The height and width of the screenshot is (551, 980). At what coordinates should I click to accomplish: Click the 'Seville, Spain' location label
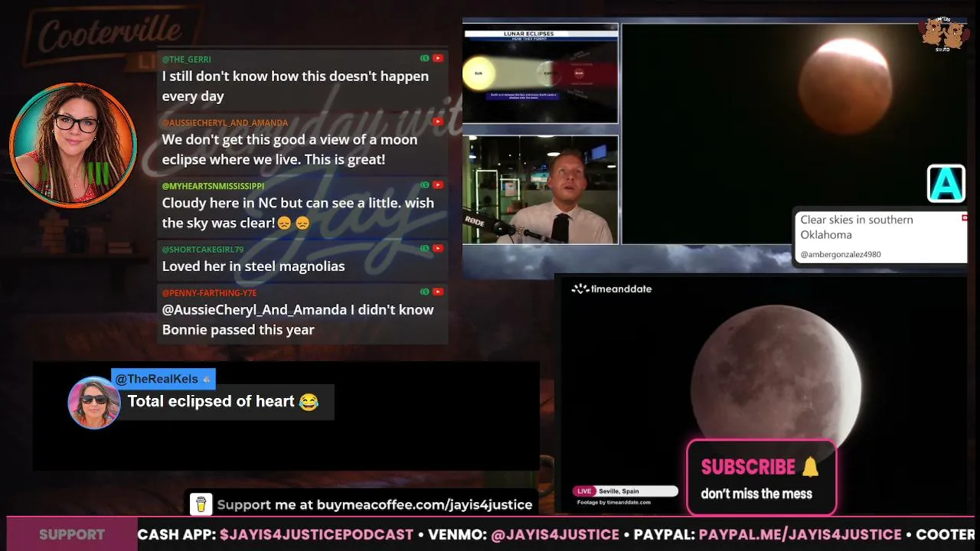[619, 491]
